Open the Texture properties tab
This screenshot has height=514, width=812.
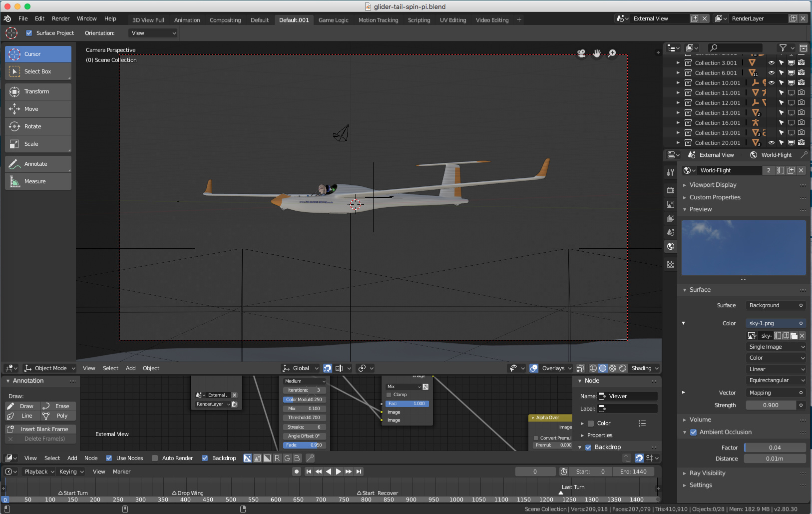(671, 264)
